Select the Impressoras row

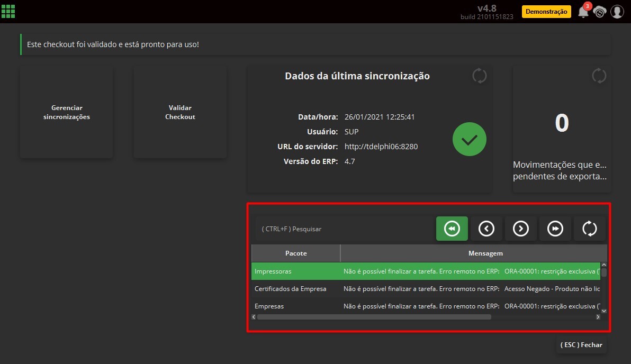click(x=426, y=271)
